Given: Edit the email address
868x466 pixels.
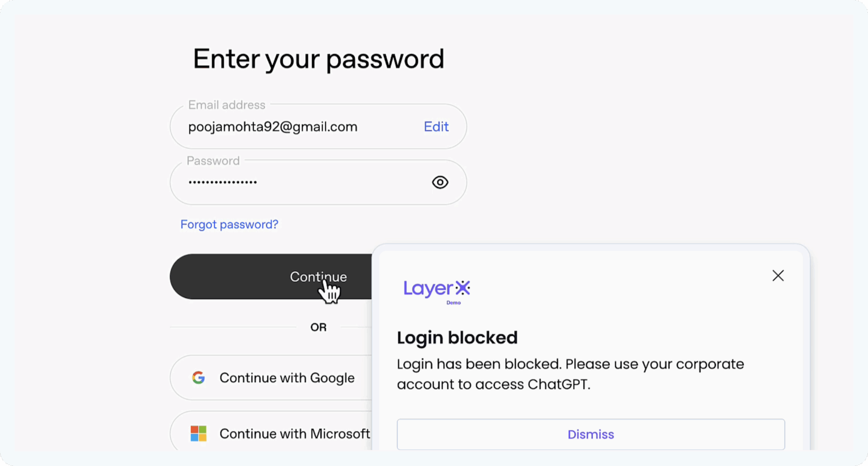Looking at the screenshot, I should pyautogui.click(x=436, y=127).
